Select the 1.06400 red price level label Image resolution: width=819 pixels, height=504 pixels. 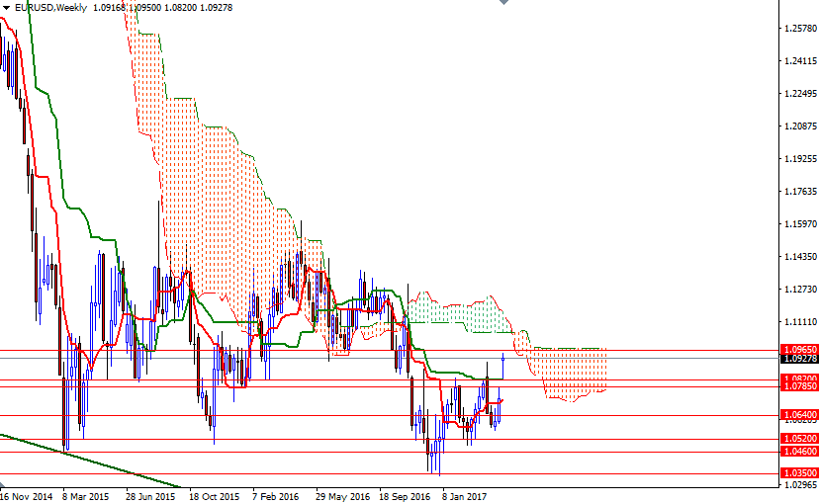pyautogui.click(x=799, y=414)
